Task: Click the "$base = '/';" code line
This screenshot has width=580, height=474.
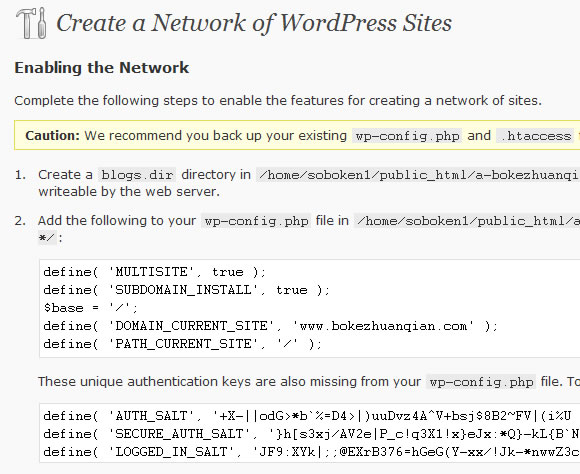Action: (x=91, y=308)
